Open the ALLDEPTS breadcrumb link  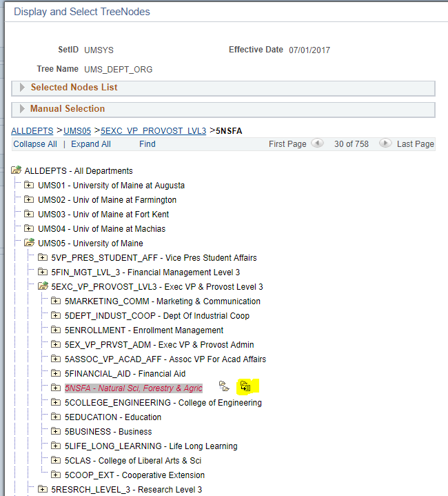click(x=32, y=131)
